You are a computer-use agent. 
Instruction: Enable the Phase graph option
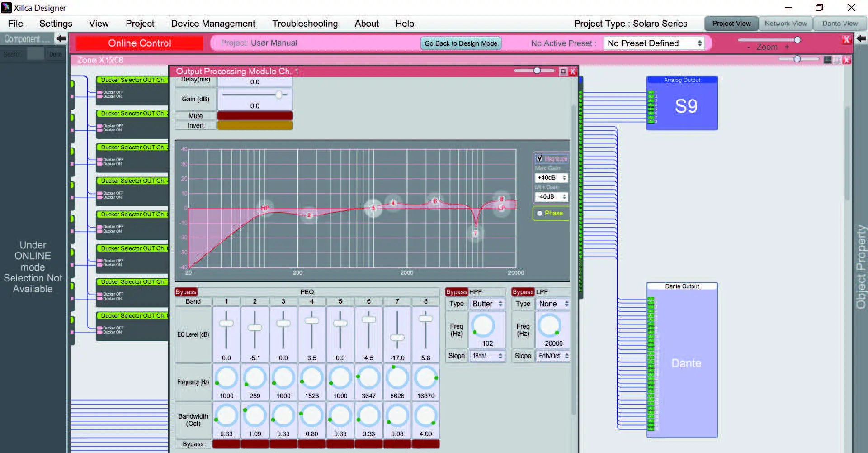[x=540, y=213]
